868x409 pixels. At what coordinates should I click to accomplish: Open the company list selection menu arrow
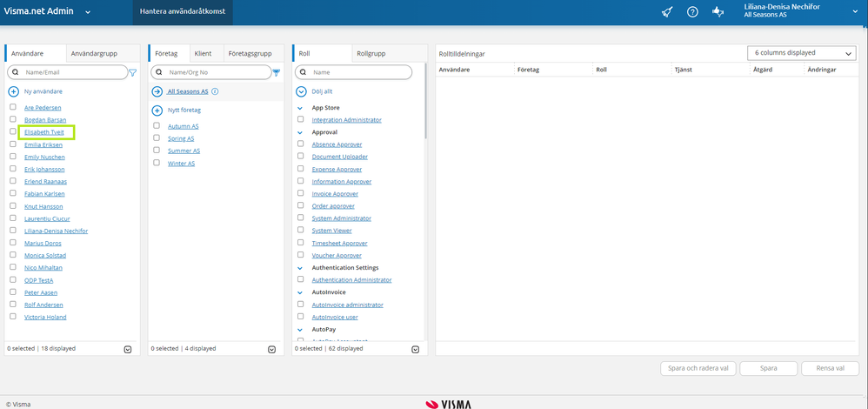pyautogui.click(x=272, y=349)
